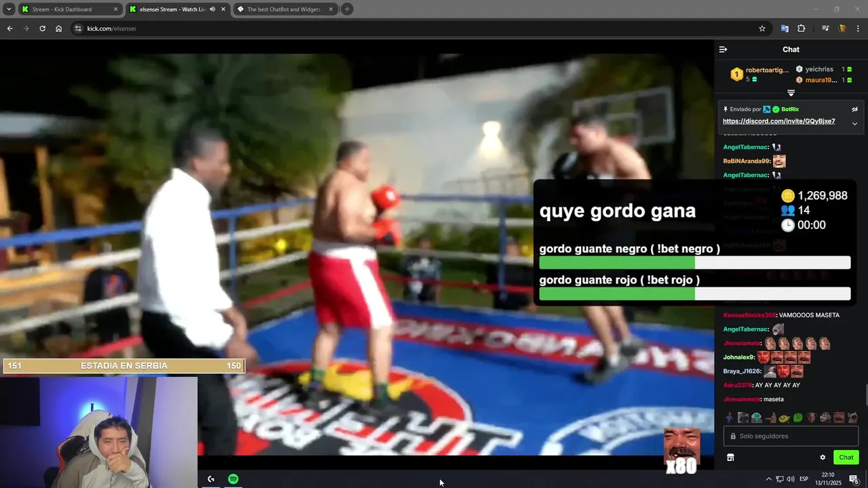Close the Stream - Kick Dashboard tab
The image size is (868, 488).
click(115, 9)
